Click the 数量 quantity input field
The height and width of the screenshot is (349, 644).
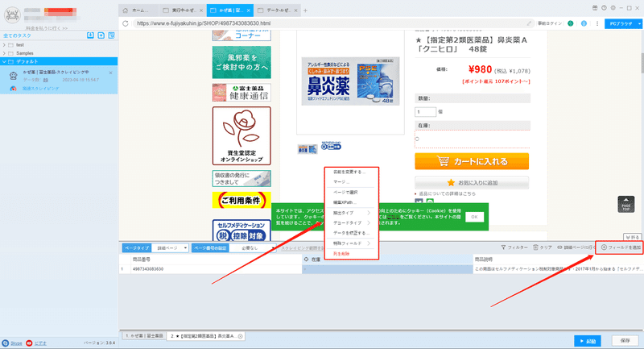[x=426, y=112]
